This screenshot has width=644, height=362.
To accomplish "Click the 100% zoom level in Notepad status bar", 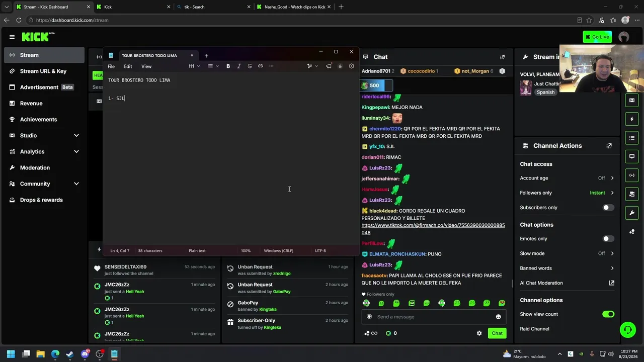I will (x=246, y=250).
